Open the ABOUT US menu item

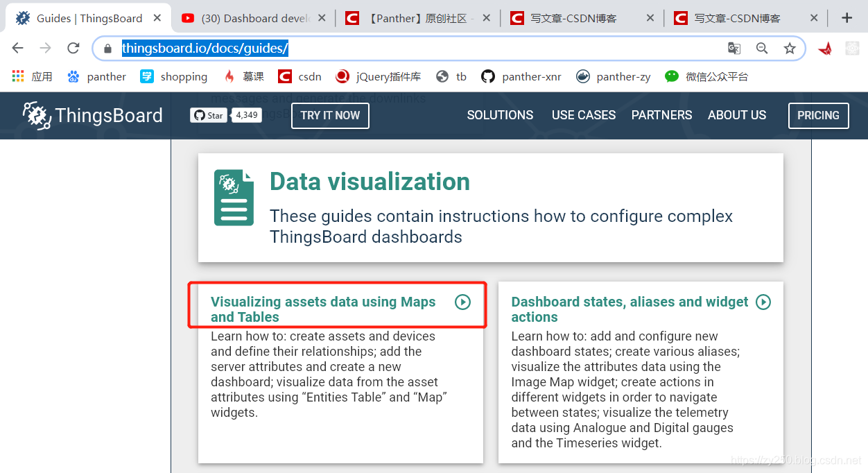(737, 115)
